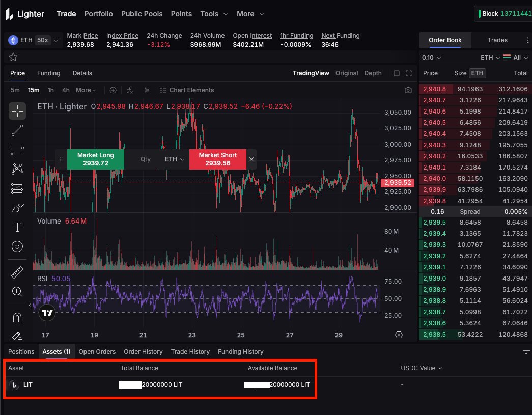The width and height of the screenshot is (532, 415).
Task: Switch chart to Original view
Action: tap(346, 73)
